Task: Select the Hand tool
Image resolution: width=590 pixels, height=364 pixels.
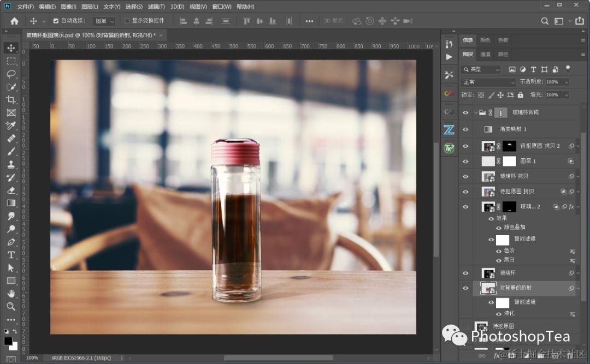Action: (x=11, y=294)
